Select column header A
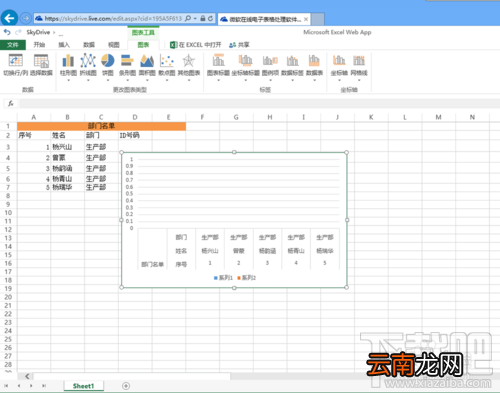This screenshot has height=393, width=500. tap(34, 117)
